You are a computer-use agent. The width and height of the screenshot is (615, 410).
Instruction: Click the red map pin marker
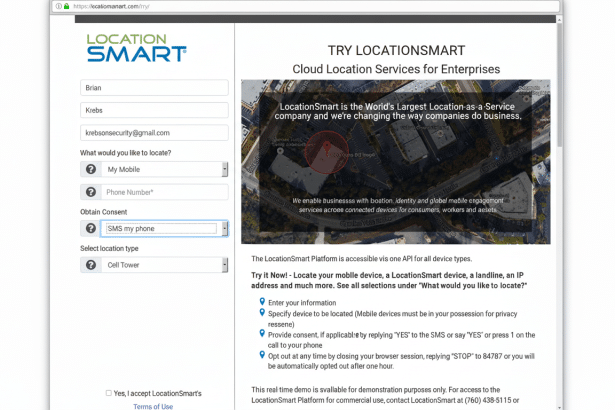point(327,149)
